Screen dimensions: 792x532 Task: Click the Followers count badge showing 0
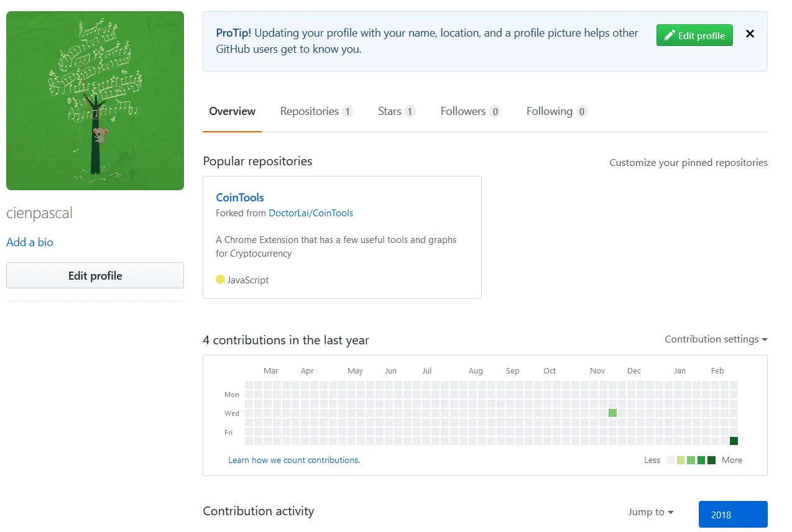[495, 112]
